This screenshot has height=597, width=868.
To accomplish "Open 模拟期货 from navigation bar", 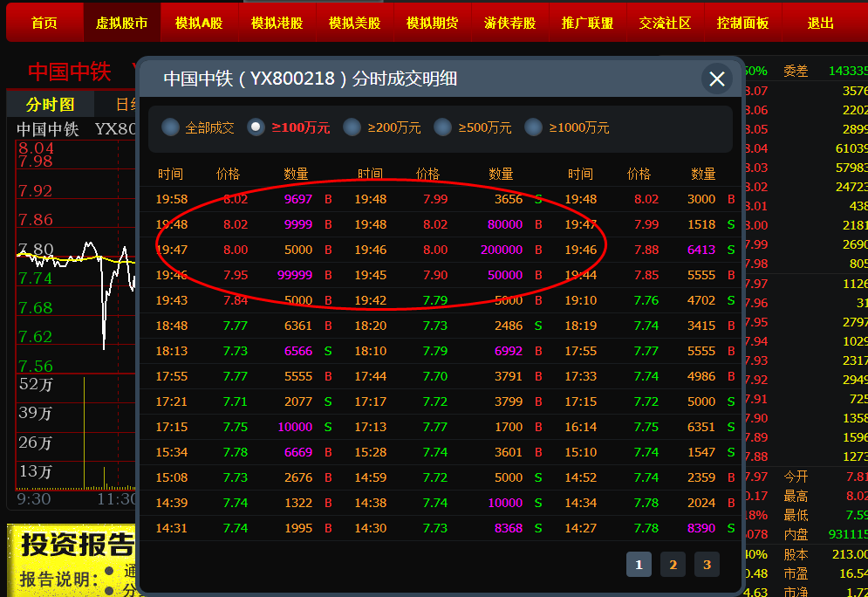I will click(x=432, y=23).
